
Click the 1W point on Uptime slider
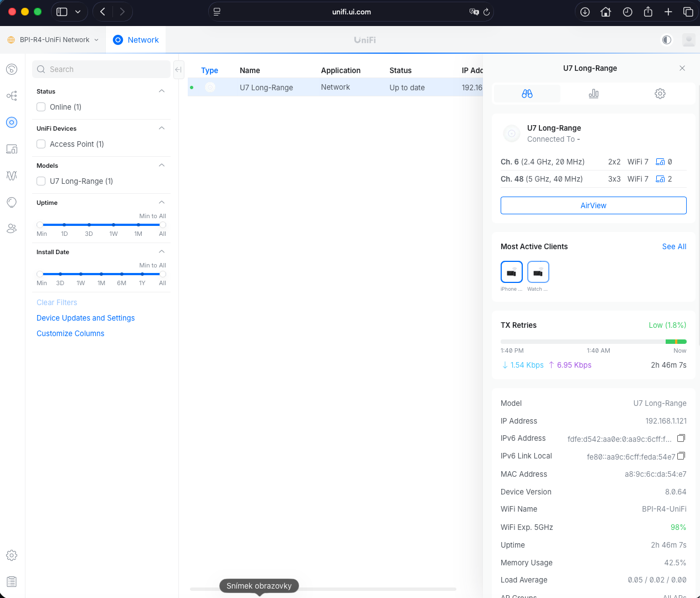point(114,225)
